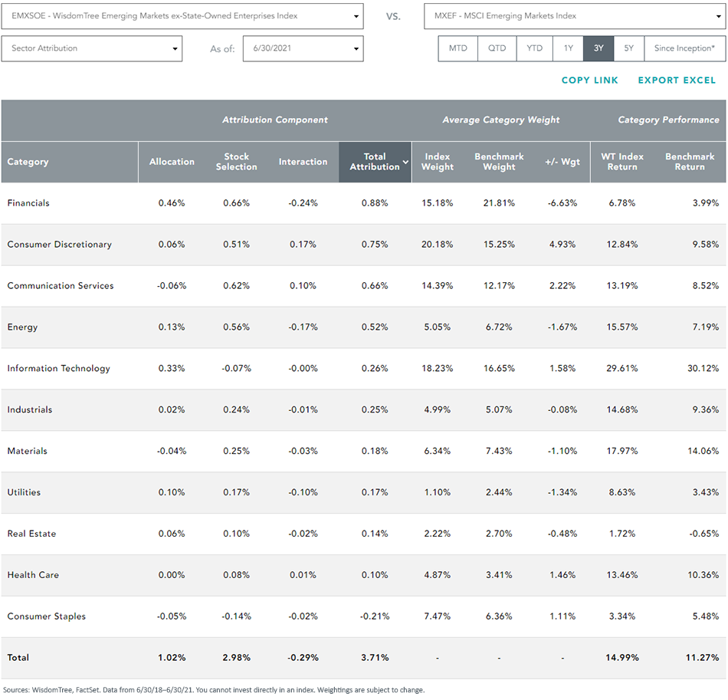Sort by the Stock Selection column header
The image size is (728, 700).
(236, 162)
